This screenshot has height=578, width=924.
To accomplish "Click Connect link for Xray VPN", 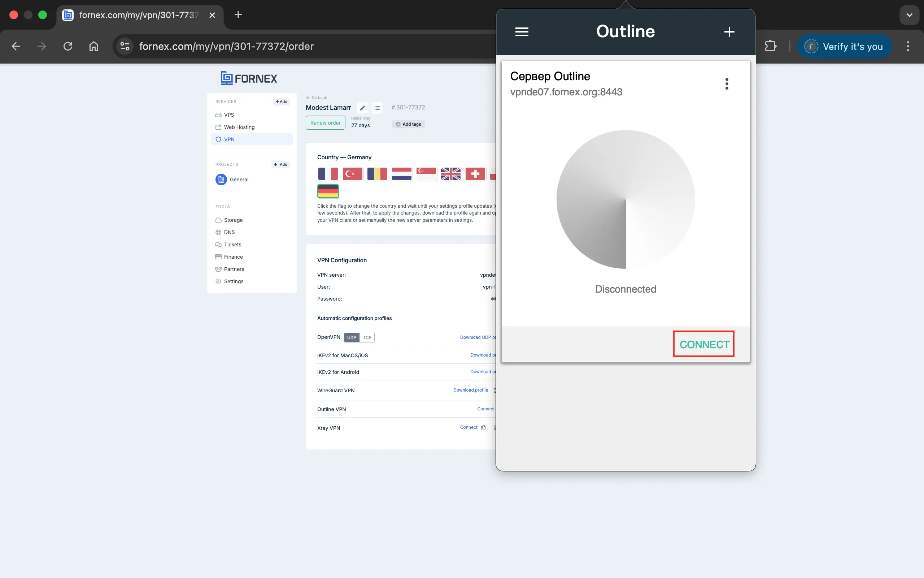I will [468, 427].
